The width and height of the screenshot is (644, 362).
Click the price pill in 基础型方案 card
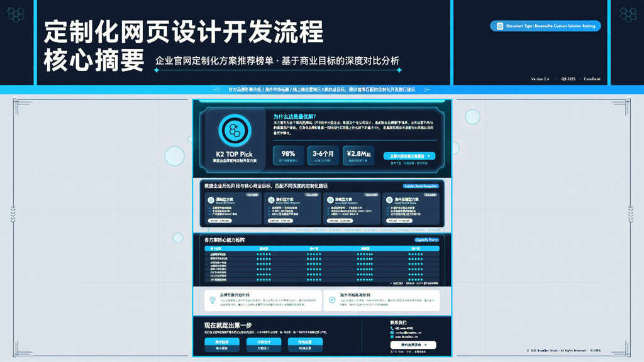point(219,221)
